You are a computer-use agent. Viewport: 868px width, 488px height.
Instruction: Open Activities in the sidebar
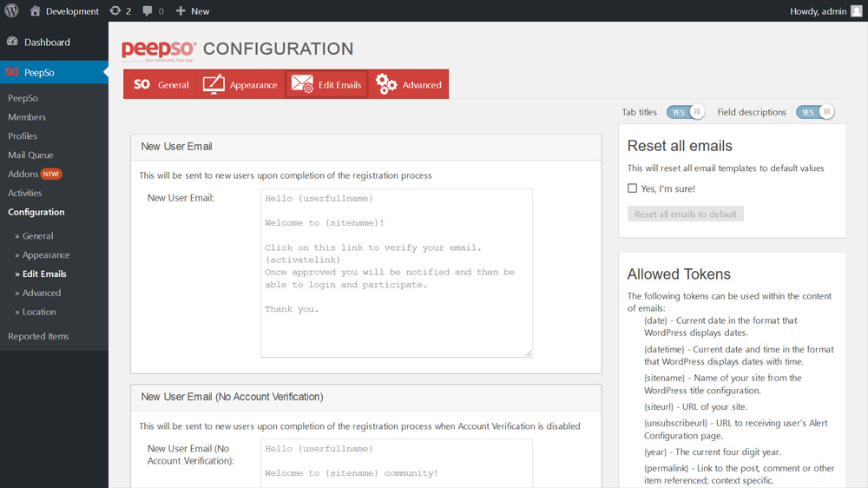(x=24, y=193)
